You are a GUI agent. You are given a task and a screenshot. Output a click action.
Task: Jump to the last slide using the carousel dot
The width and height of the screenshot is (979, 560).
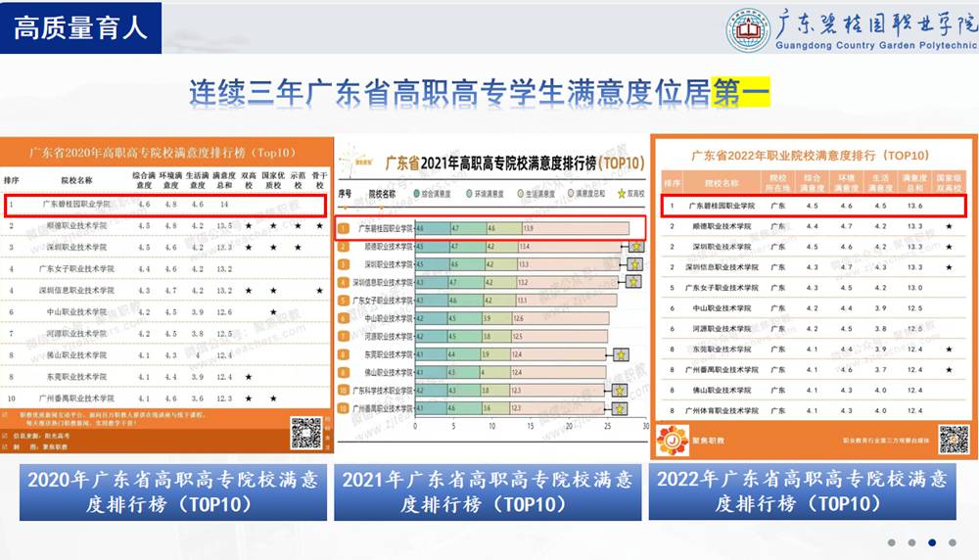pos(953,542)
